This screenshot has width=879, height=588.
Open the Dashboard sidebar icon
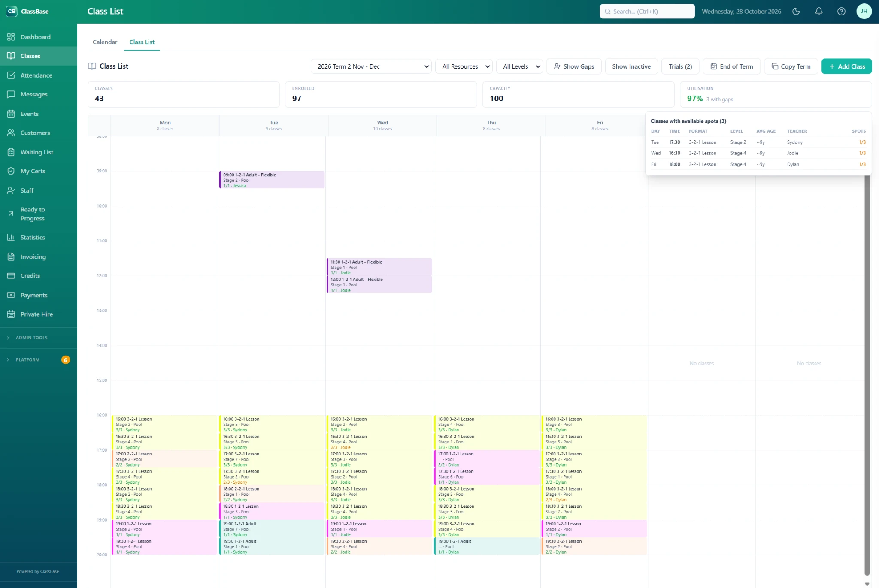11,37
